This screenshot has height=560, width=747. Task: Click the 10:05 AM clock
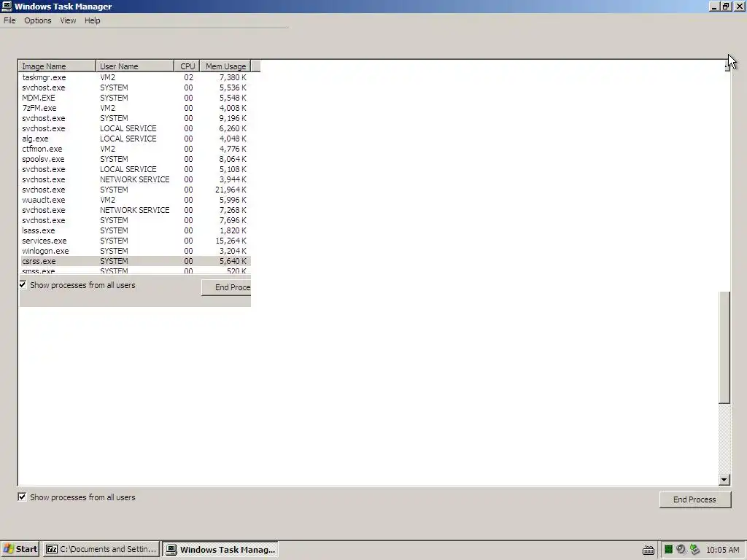tap(723, 550)
